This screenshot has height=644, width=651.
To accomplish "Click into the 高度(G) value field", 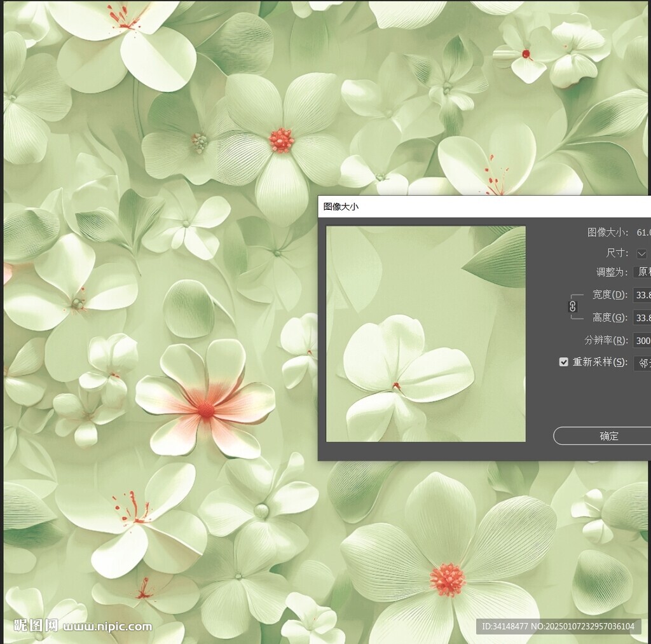I will point(642,318).
